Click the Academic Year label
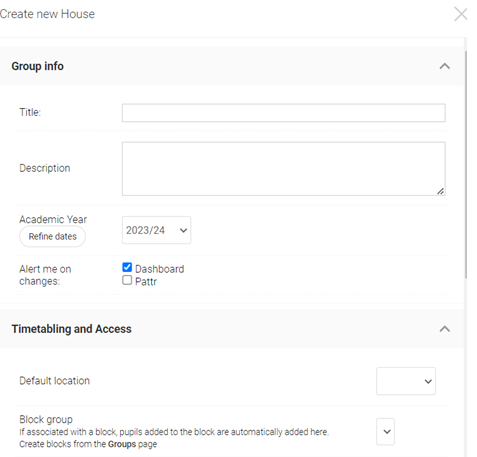The height and width of the screenshot is (457, 477). click(x=53, y=220)
